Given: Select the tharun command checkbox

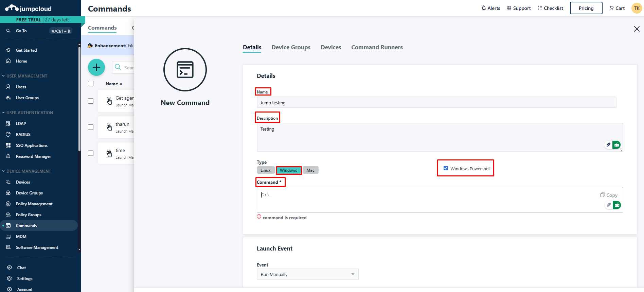Looking at the screenshot, I should click(x=91, y=127).
